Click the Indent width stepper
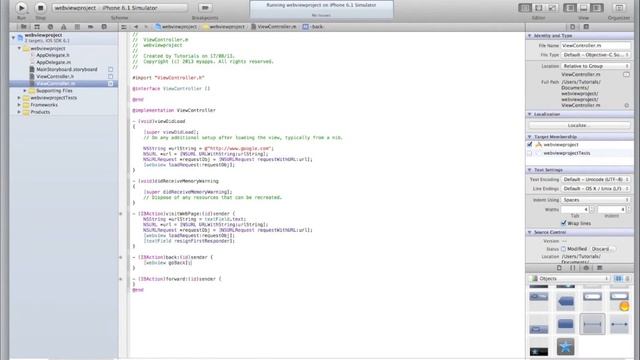 (629, 209)
